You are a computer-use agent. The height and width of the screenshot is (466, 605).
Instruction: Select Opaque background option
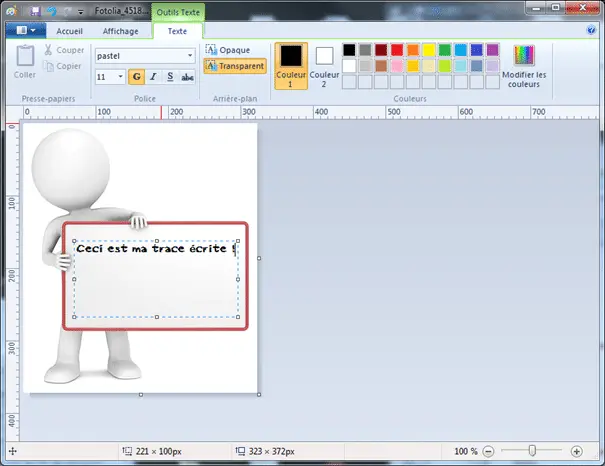click(x=228, y=50)
